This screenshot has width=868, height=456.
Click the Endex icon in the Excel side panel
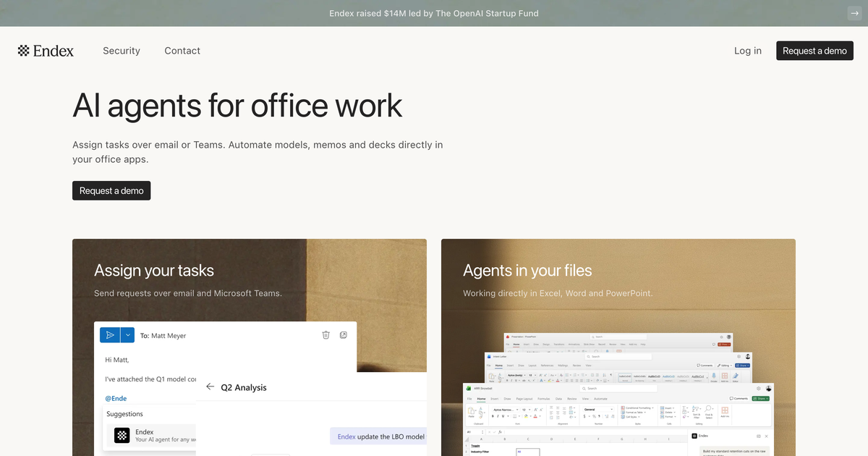coord(694,436)
